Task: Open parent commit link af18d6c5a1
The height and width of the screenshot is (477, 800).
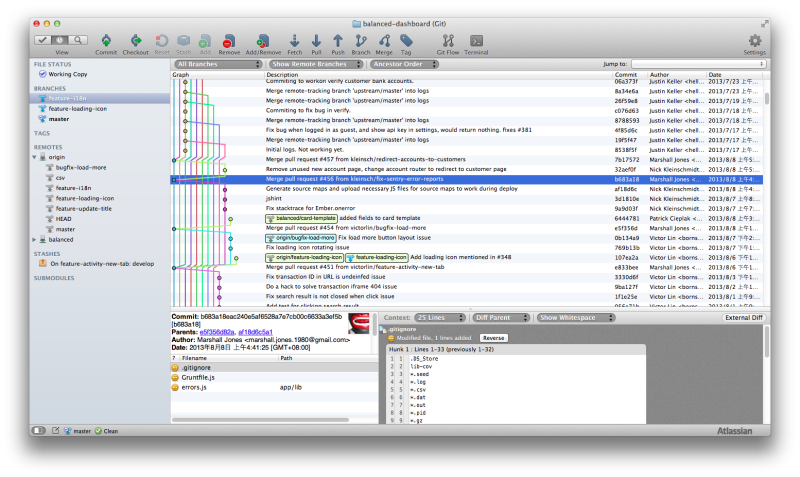Action: [255, 332]
